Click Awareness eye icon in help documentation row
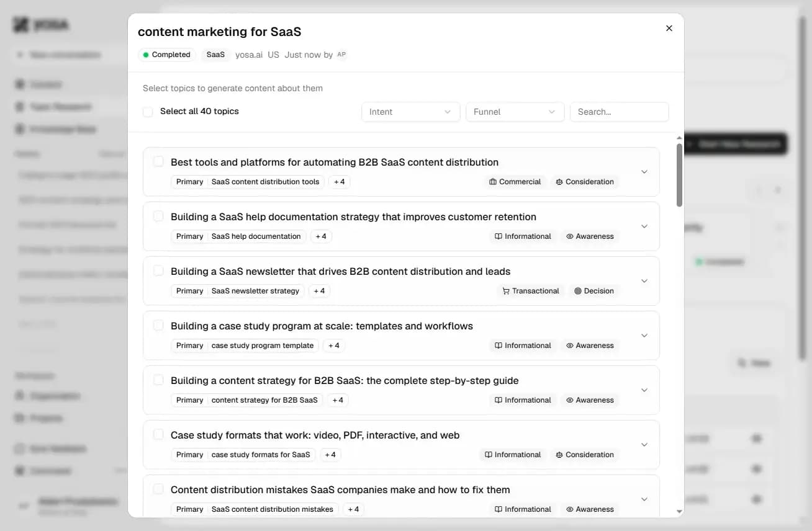The image size is (812, 531). point(569,236)
